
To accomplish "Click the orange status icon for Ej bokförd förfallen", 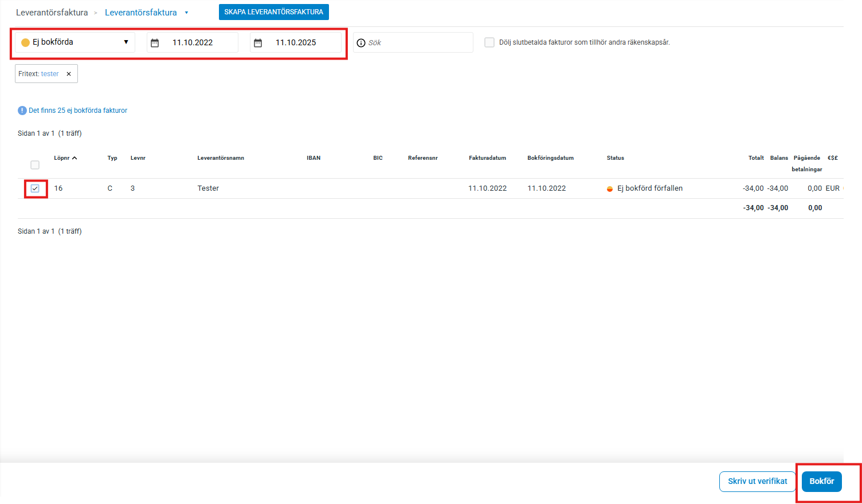I will tap(610, 189).
